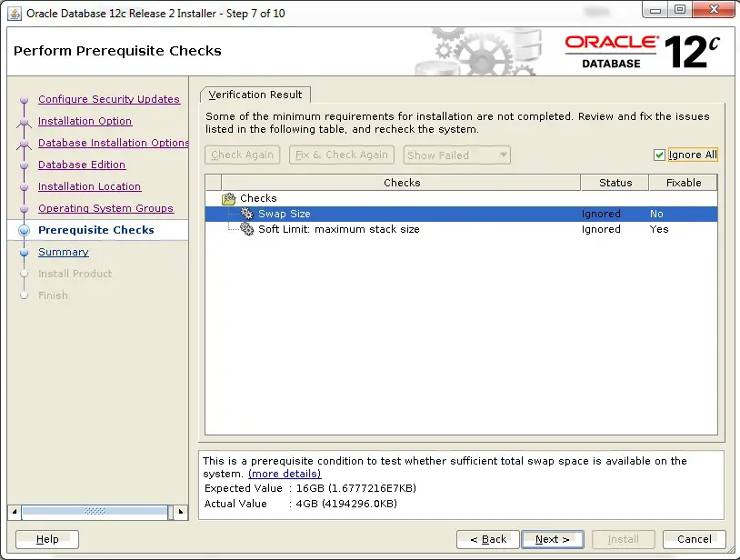The width and height of the screenshot is (740, 560).
Task: Click the Fixable column header
Action: point(684,183)
